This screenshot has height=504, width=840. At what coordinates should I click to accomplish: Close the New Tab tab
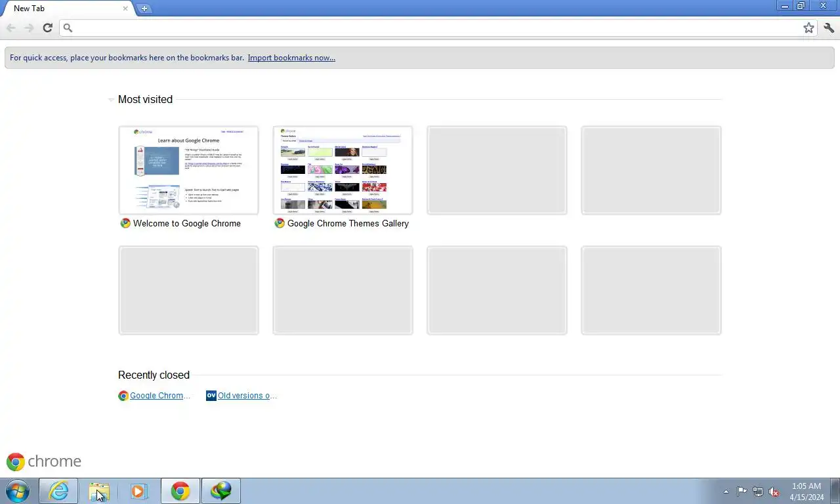coord(125,9)
